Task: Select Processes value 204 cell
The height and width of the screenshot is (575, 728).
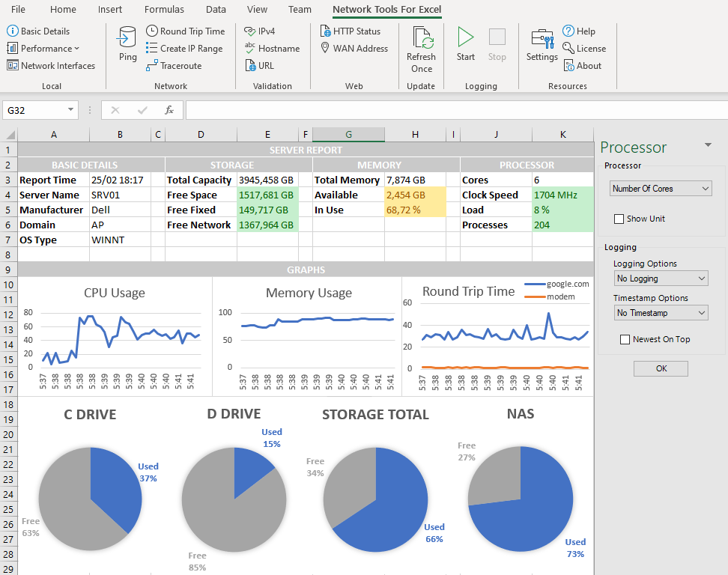Action: 562,225
